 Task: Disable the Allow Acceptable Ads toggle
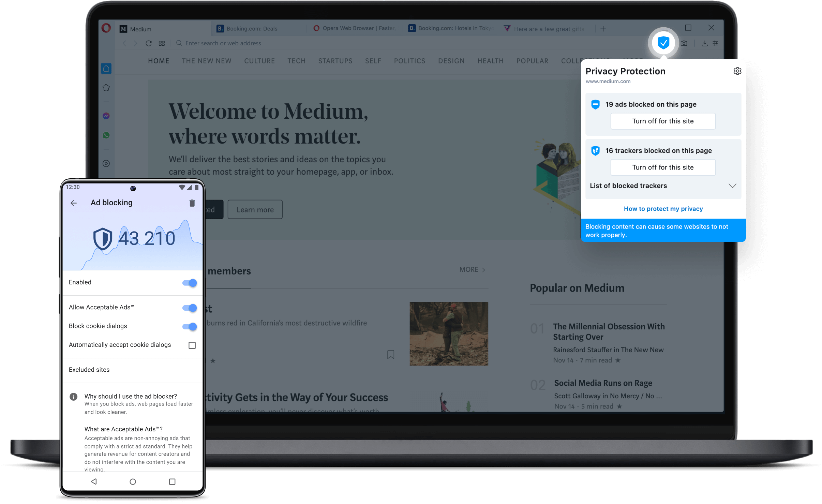189,308
